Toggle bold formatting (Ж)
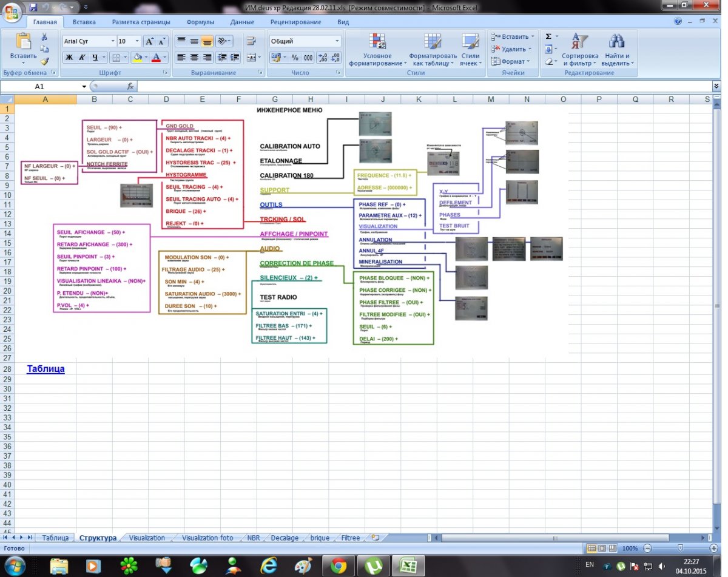728x577 pixels. [x=69, y=58]
